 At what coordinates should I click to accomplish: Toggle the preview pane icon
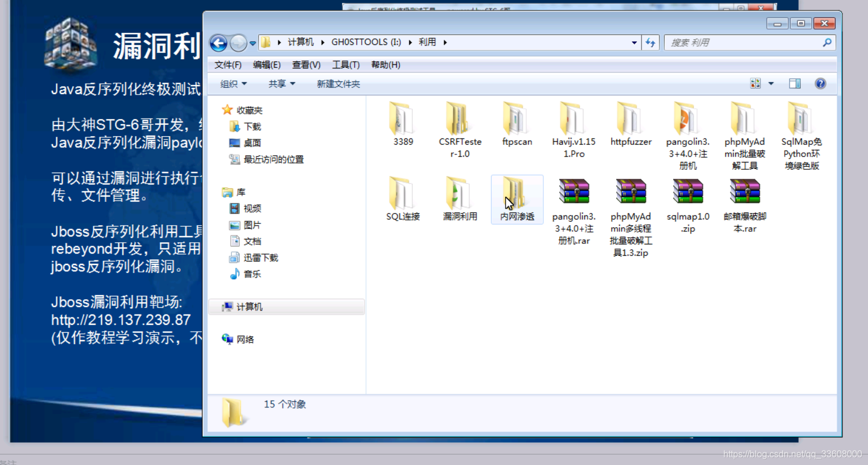795,83
